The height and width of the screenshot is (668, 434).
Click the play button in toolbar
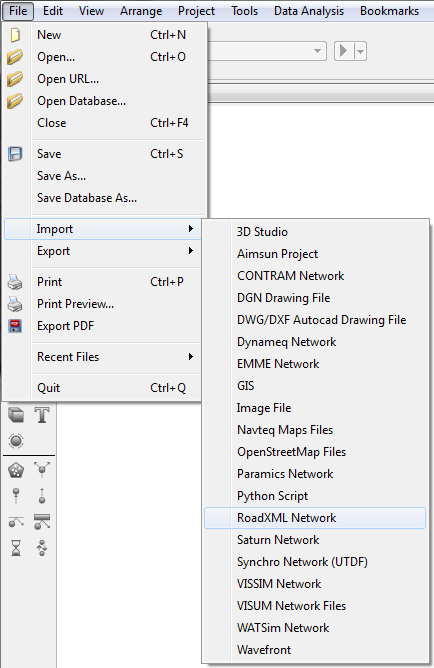(344, 52)
